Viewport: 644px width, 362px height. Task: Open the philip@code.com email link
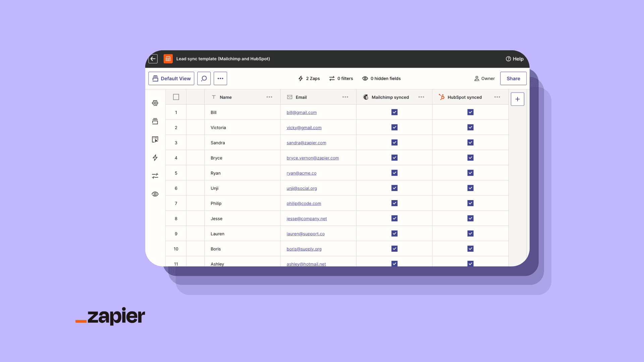coord(304,203)
